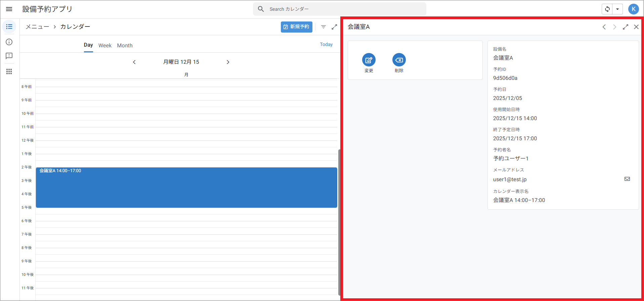Select start time 2025/12/15 14:00

click(x=515, y=118)
